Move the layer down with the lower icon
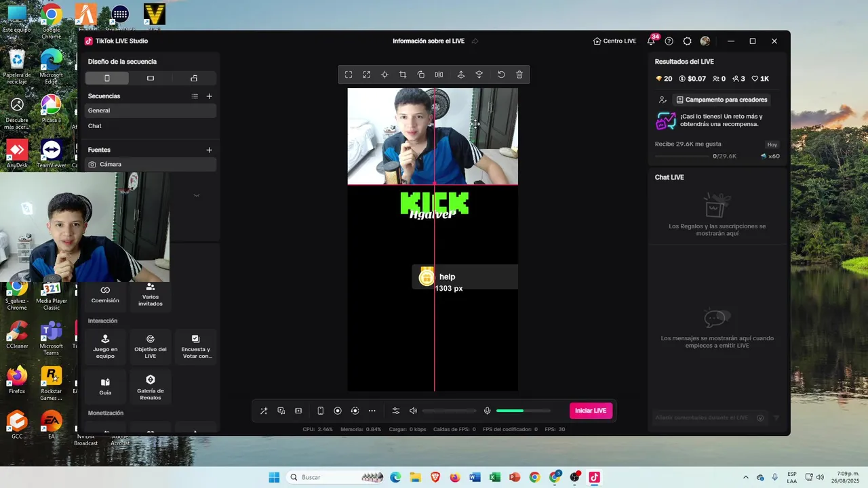Image resolution: width=868 pixels, height=488 pixels. point(479,75)
